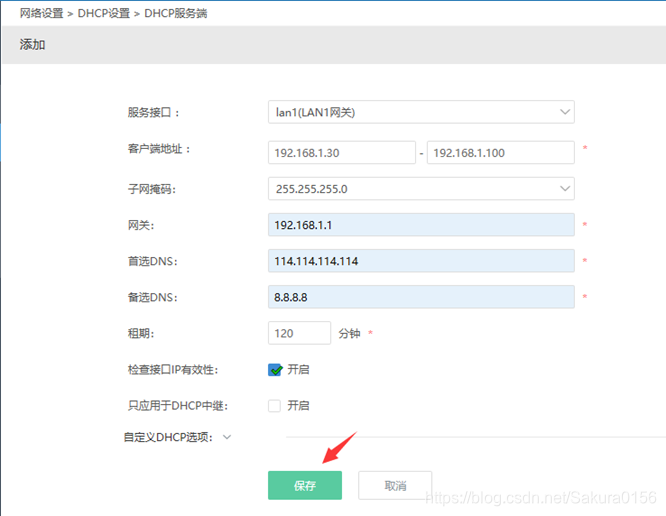The width and height of the screenshot is (666, 516).
Task: Open the 服务接口 dropdown lan1(LAN1网关)
Action: (x=421, y=112)
